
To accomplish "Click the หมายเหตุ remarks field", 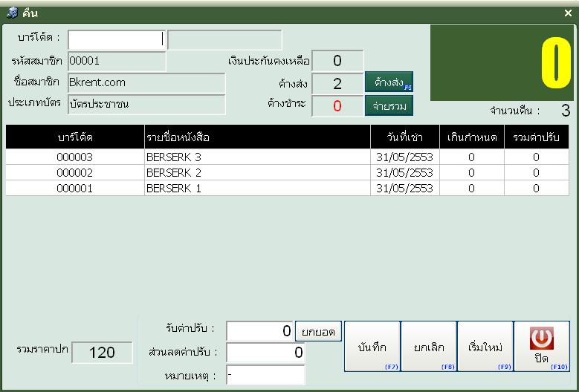I will [x=265, y=375].
